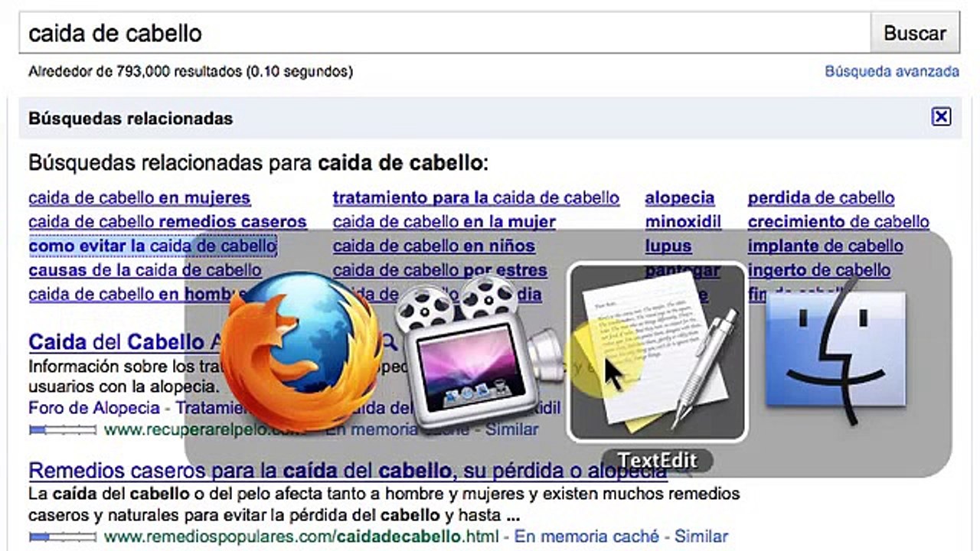Open the 'alopecia' related search
This screenshot has height=551, width=980.
coord(680,198)
